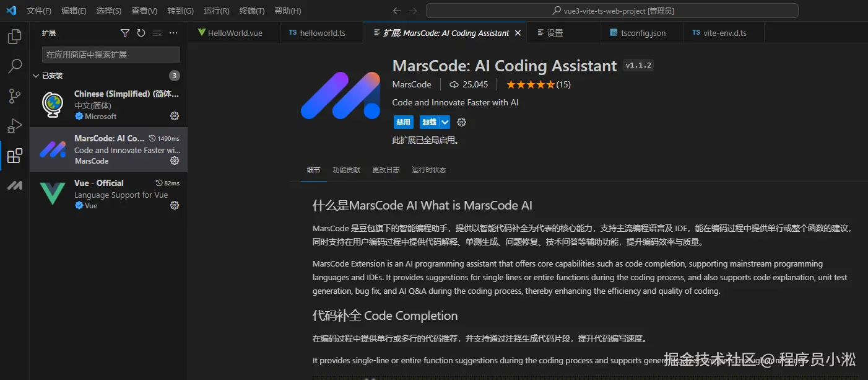868x380 pixels.
Task: Switch to vite-env.d.ts tab
Action: 724,33
